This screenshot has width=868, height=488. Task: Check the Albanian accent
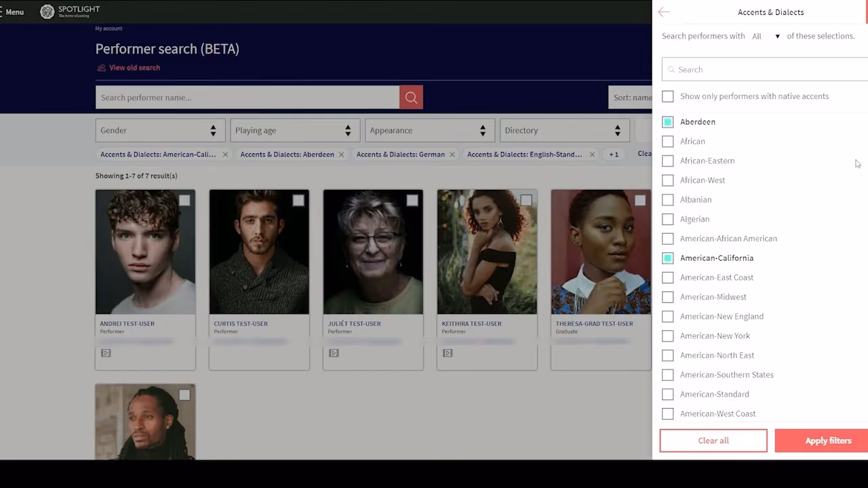point(668,200)
